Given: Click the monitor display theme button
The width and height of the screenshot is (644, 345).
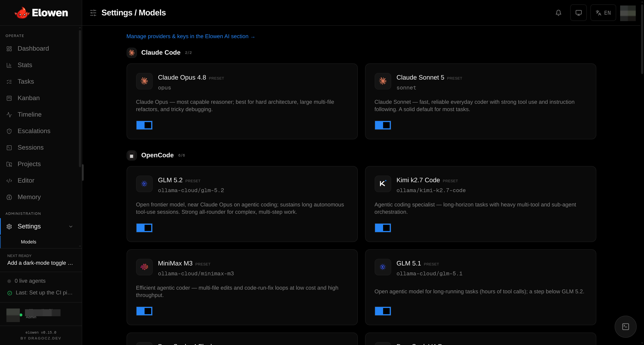Looking at the screenshot, I should [x=578, y=13].
